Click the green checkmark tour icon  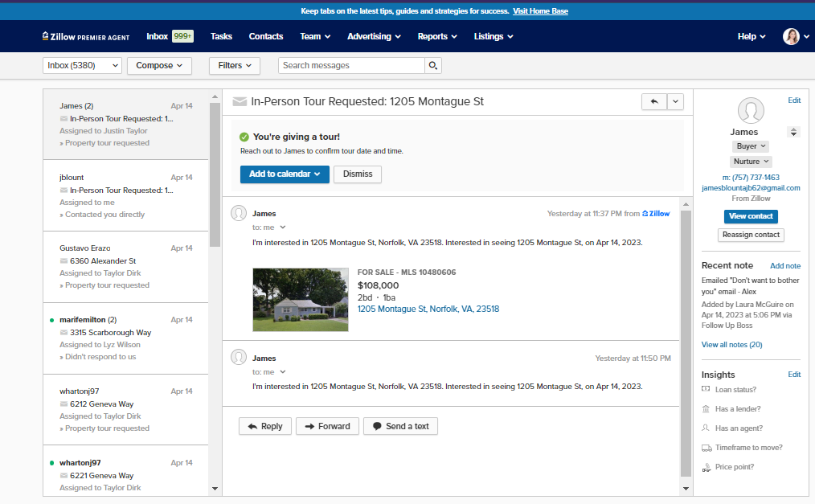[244, 137]
